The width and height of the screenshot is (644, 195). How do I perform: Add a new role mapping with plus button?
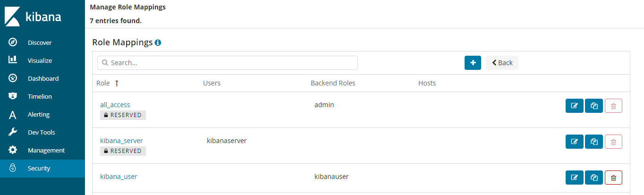(473, 63)
